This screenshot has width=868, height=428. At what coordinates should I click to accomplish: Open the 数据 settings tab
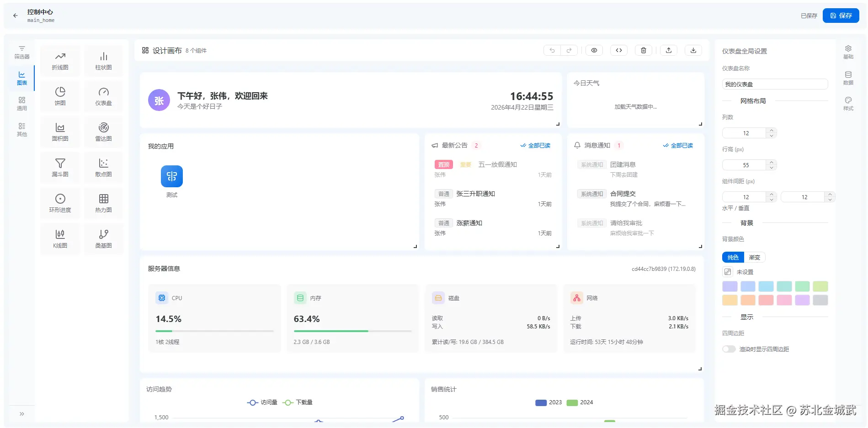tap(848, 78)
